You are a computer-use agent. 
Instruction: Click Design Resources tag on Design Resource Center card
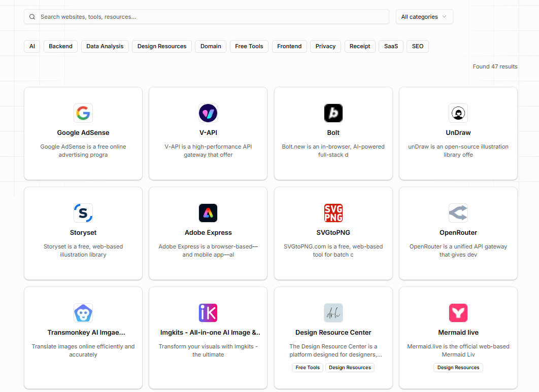click(x=350, y=368)
